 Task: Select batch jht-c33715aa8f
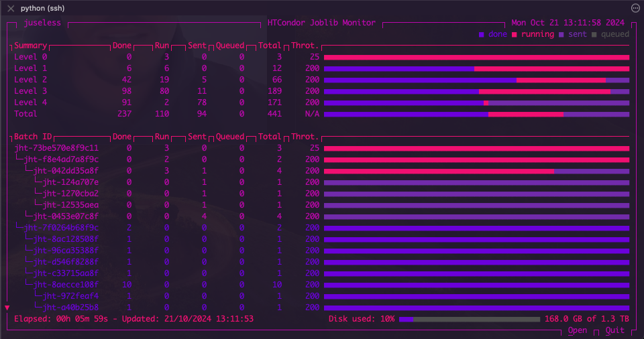66,273
